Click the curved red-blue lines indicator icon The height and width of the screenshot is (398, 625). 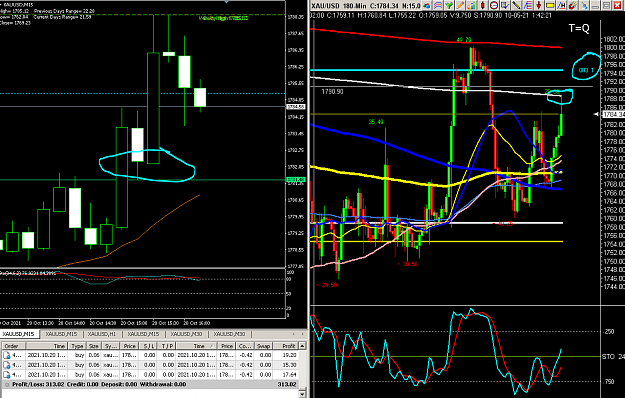(x=438, y=6)
